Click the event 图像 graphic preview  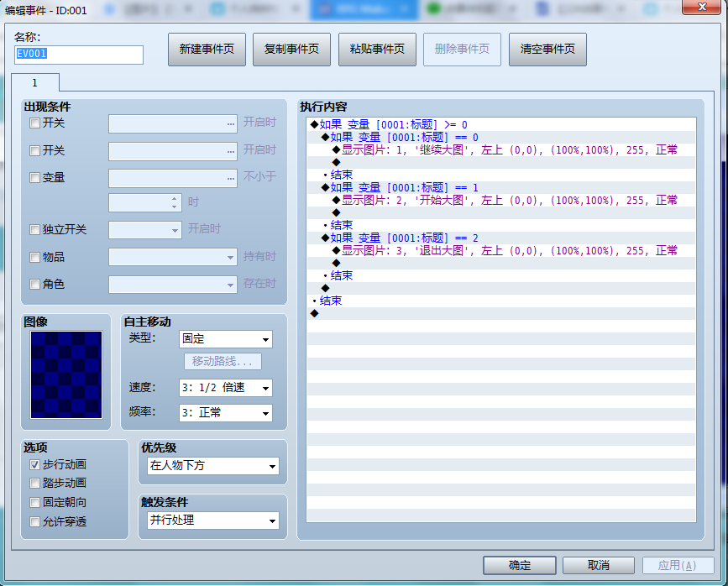tap(66, 374)
